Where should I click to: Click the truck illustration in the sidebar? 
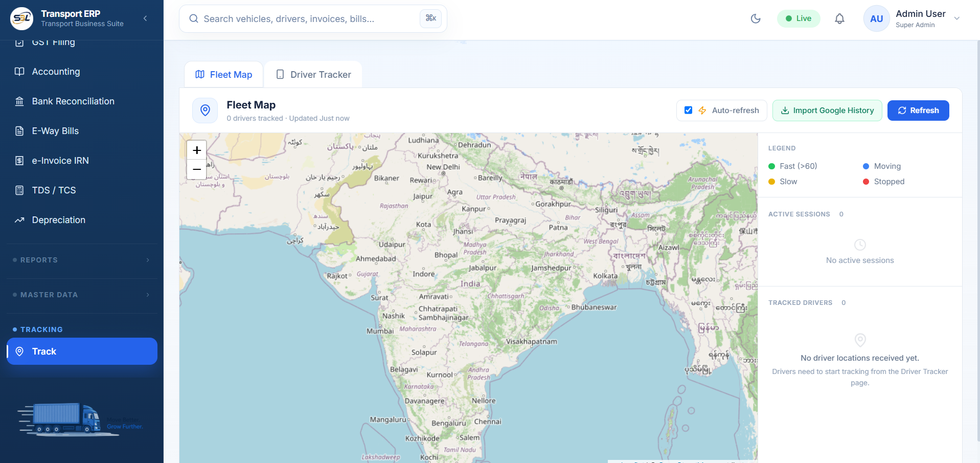67,420
